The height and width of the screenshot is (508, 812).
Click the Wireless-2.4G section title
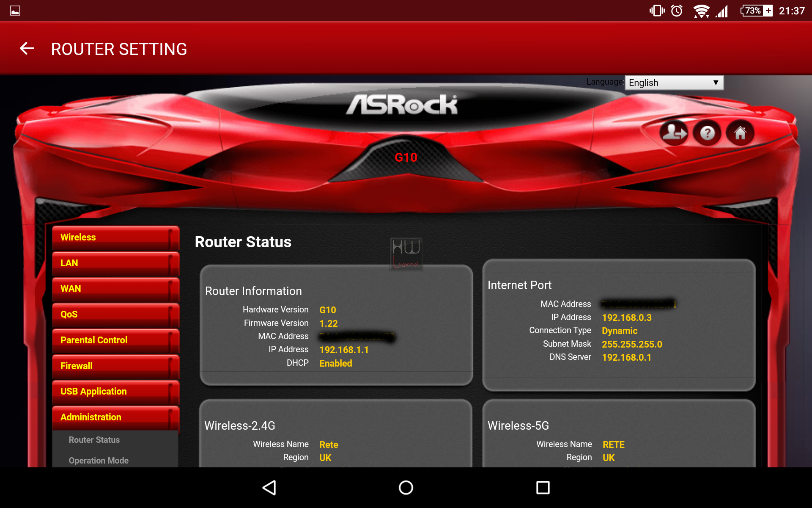[239, 425]
